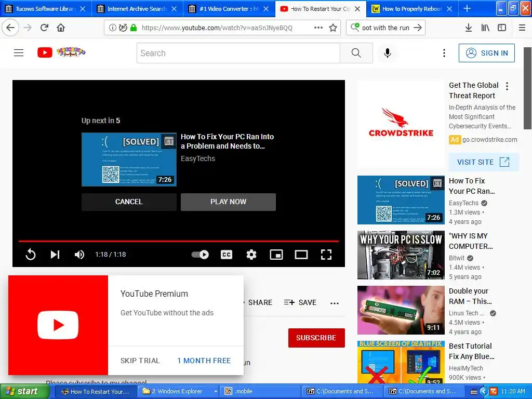
Task: Open YouTube settings three-dot menu near Sign In
Action: pyautogui.click(x=444, y=53)
